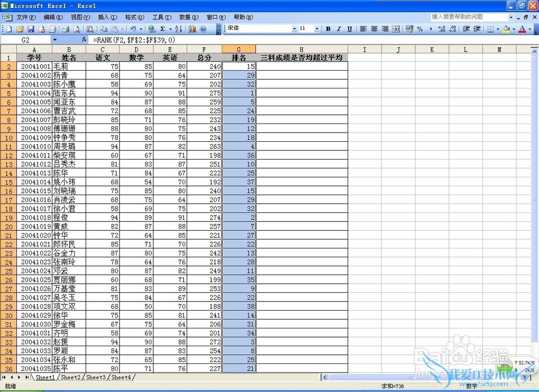
Task: Click the vertical scrollbar up arrow
Action: (x=534, y=52)
